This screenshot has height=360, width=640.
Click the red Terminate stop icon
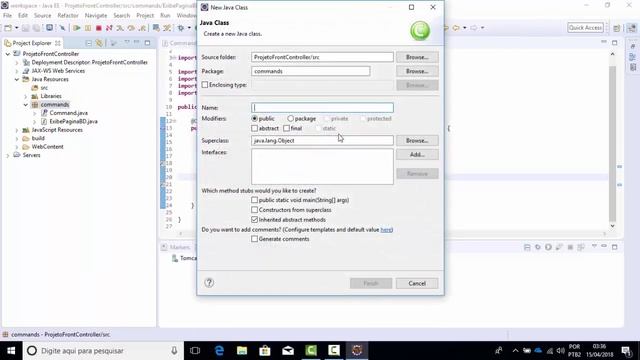tap(98, 28)
